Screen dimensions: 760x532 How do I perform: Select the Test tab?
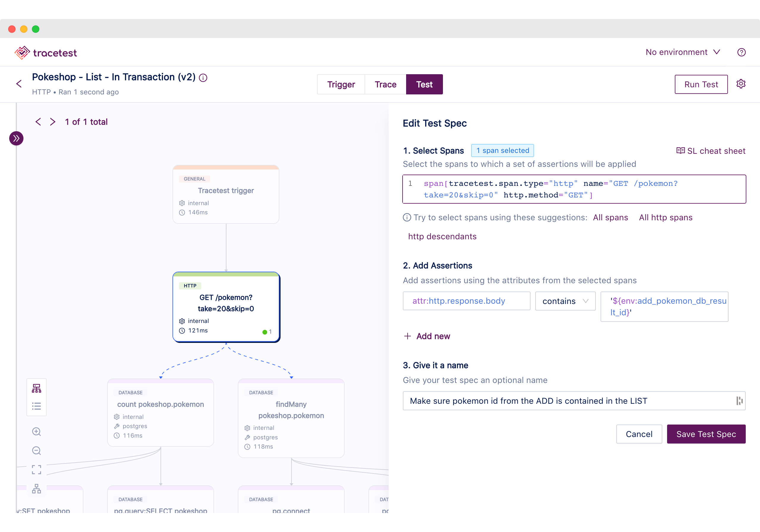[424, 84]
